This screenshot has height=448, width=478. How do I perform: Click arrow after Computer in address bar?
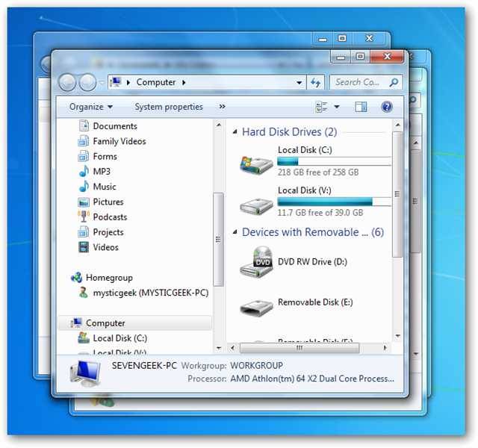[x=184, y=82]
